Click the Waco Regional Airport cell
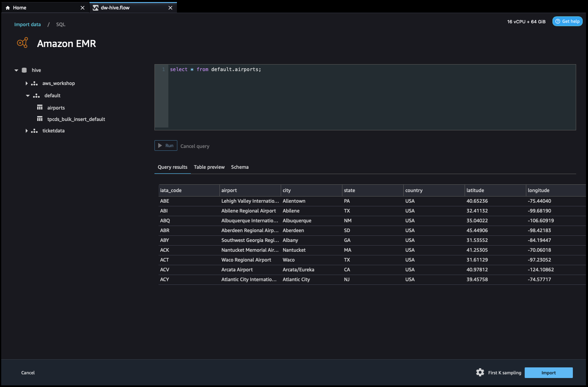 tap(250, 260)
